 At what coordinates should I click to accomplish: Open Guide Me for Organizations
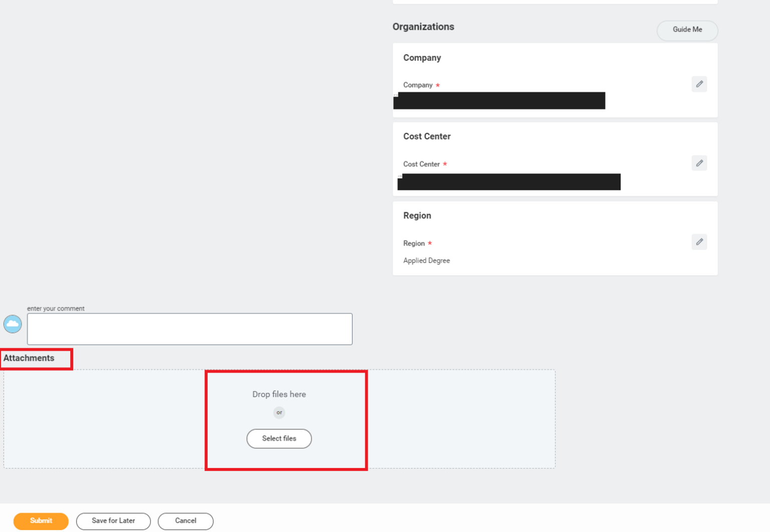687,30
